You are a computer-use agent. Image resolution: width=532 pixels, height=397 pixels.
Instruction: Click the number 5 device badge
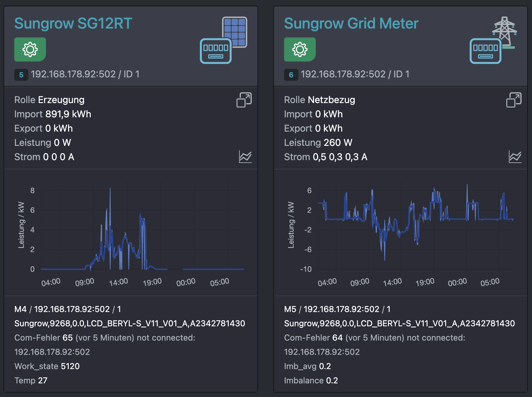(21, 75)
